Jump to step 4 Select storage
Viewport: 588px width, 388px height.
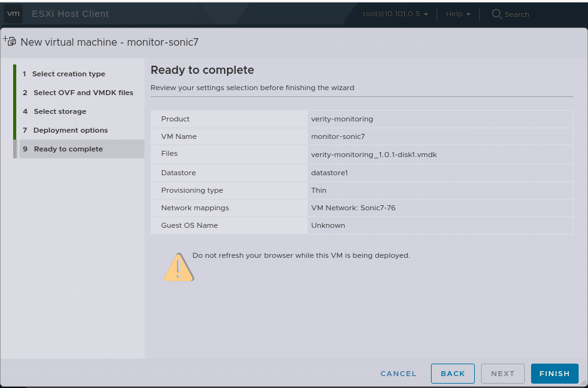point(60,111)
